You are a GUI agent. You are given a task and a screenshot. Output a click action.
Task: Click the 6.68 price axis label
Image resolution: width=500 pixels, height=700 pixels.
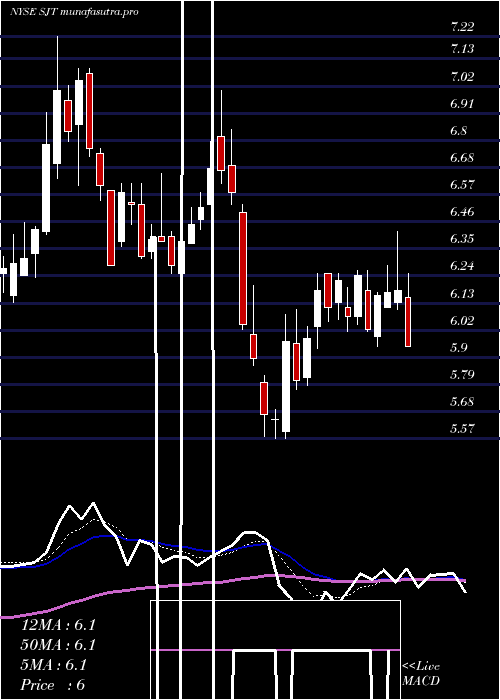[x=462, y=158]
